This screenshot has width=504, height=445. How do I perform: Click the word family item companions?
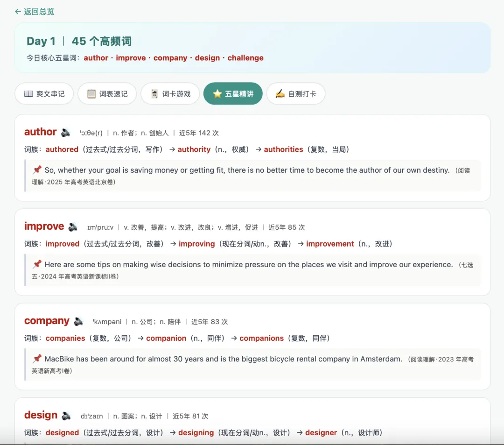(x=262, y=338)
